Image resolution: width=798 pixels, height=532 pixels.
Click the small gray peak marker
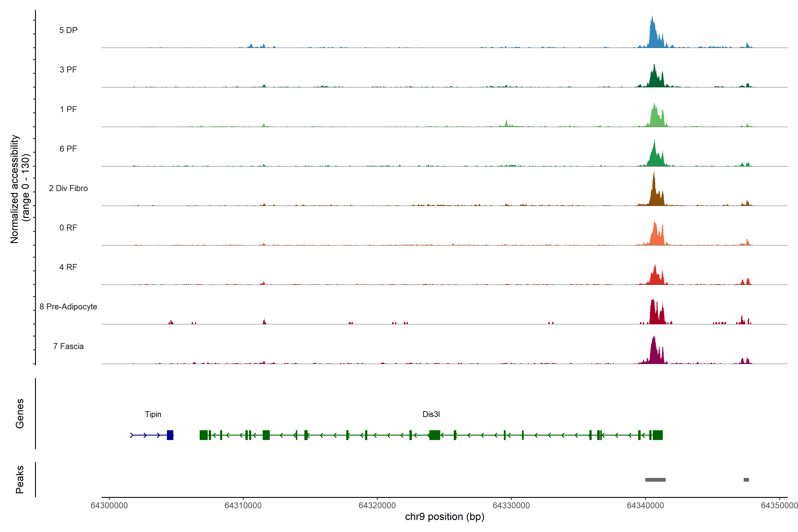[x=746, y=480]
